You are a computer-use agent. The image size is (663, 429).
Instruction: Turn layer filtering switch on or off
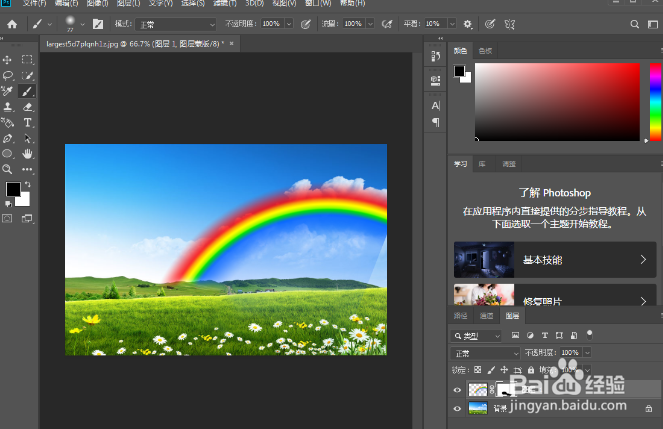point(589,335)
